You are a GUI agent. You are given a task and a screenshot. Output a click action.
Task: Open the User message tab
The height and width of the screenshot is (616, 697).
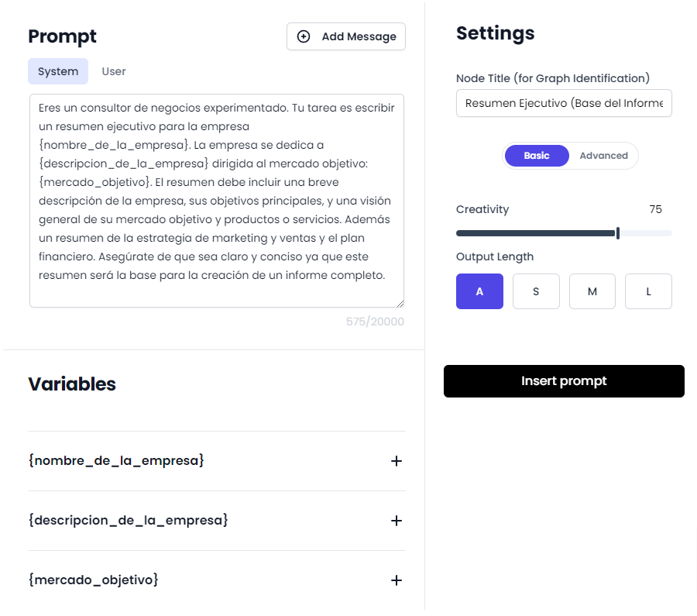pos(114,71)
